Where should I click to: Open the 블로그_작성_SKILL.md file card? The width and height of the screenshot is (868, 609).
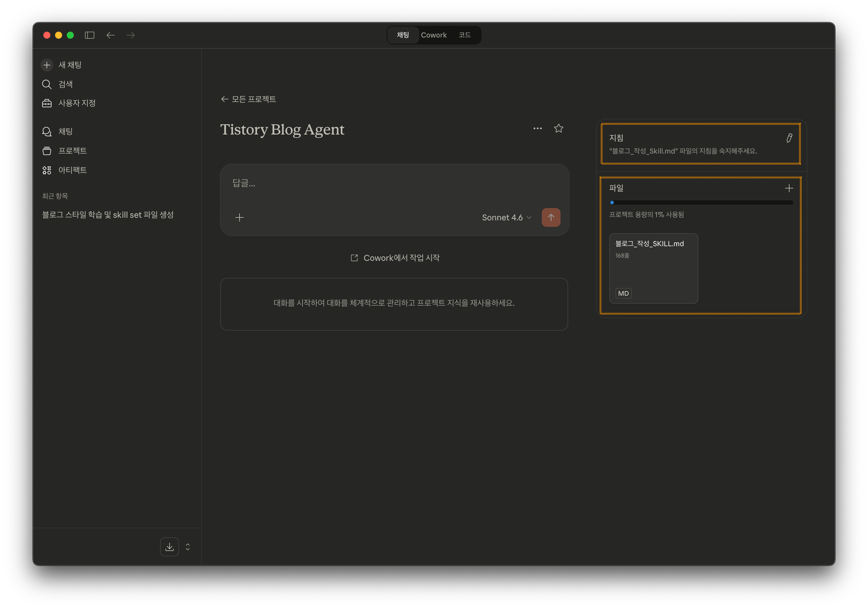(653, 268)
